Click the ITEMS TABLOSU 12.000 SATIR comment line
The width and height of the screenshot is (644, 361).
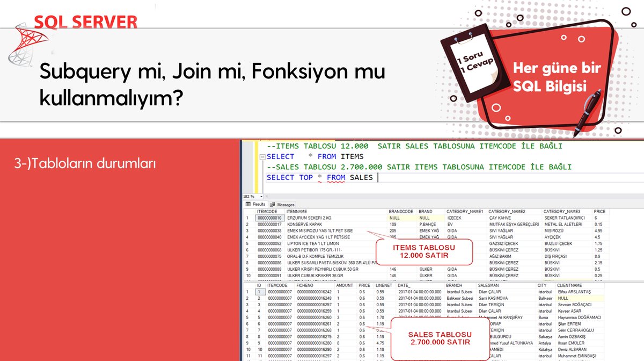tap(414, 146)
